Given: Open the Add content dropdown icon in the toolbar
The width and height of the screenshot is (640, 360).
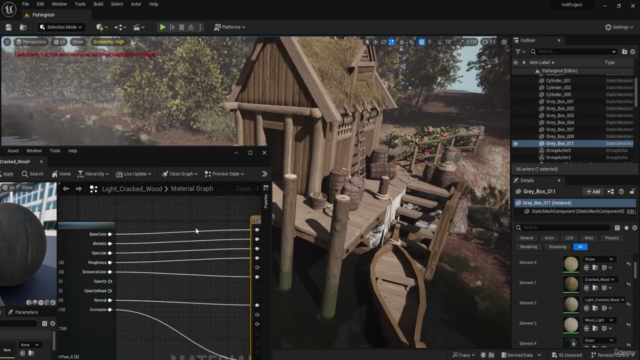Looking at the screenshot, I should tap(102, 27).
